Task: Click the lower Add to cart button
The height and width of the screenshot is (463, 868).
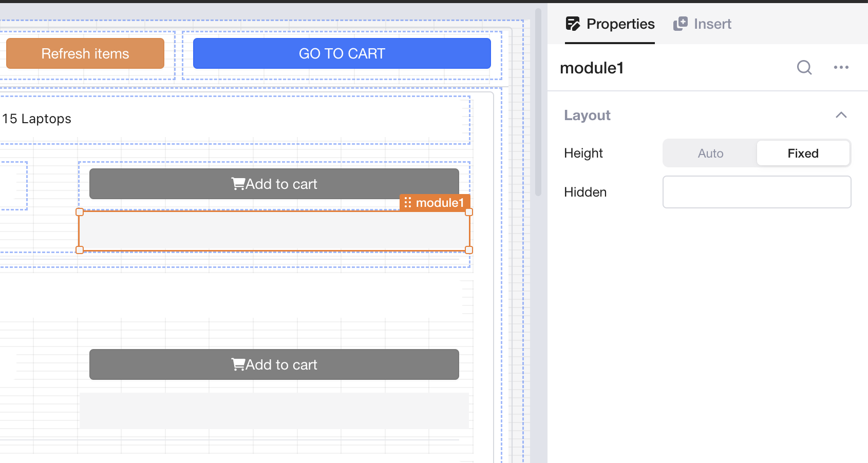Action: 274,364
